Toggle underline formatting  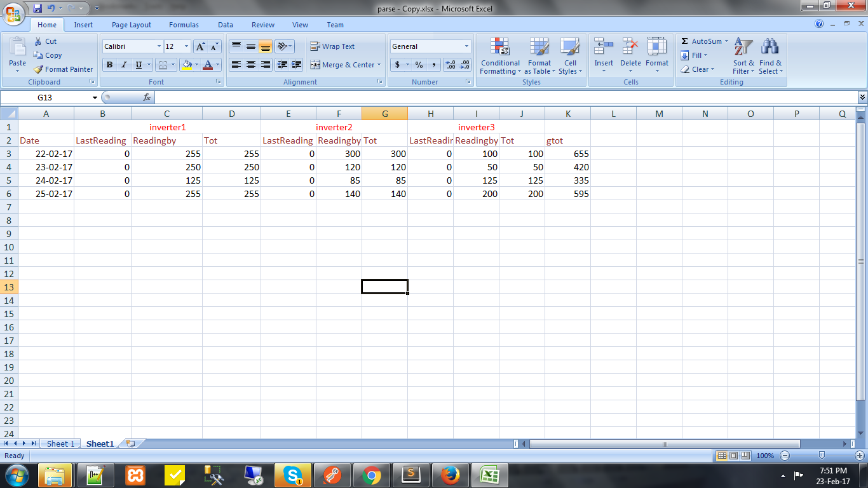pos(139,65)
